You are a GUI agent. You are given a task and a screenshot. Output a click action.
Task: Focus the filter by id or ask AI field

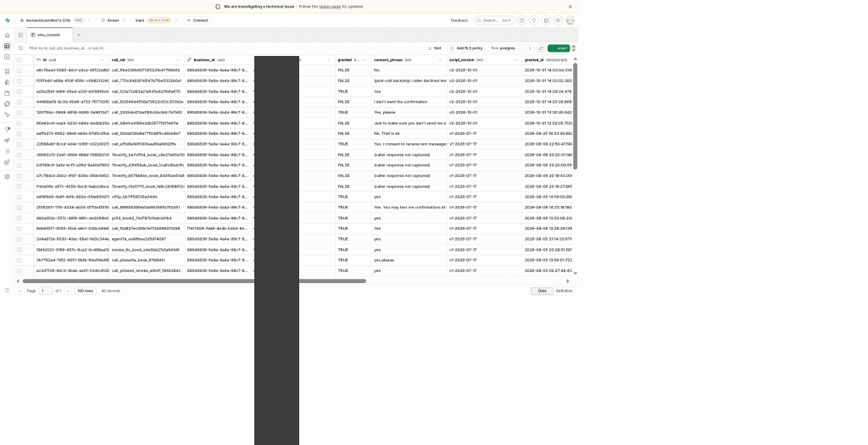pos(221,48)
